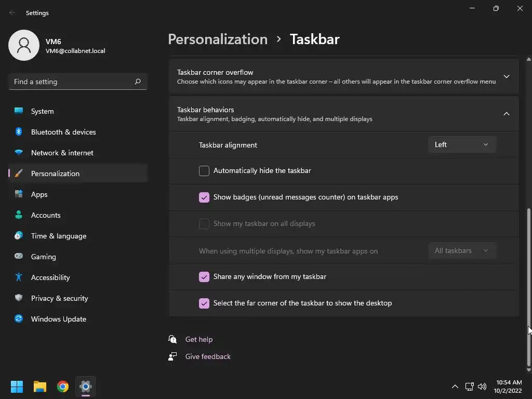Open the Get help link

pos(199,339)
